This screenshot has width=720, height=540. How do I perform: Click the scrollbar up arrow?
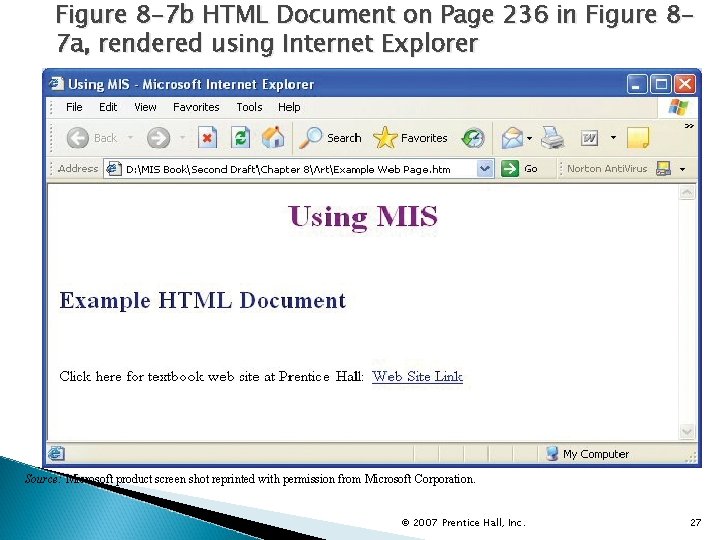coord(687,192)
